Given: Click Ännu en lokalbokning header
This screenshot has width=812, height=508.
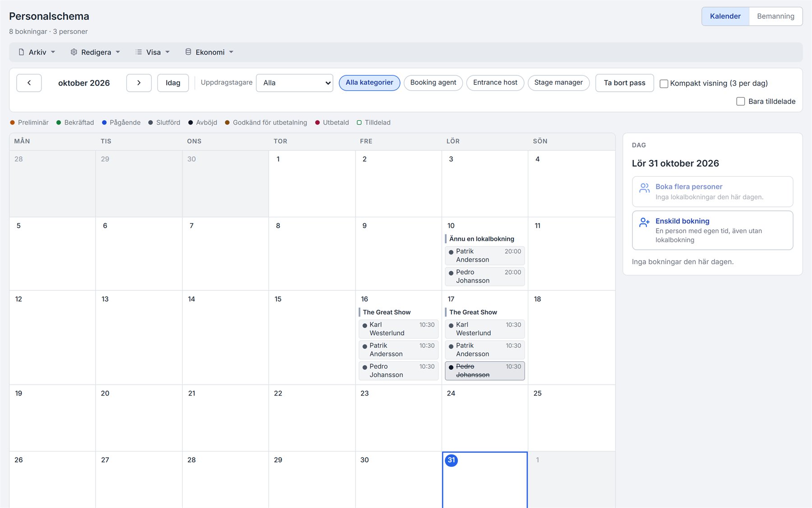Looking at the screenshot, I should [482, 239].
